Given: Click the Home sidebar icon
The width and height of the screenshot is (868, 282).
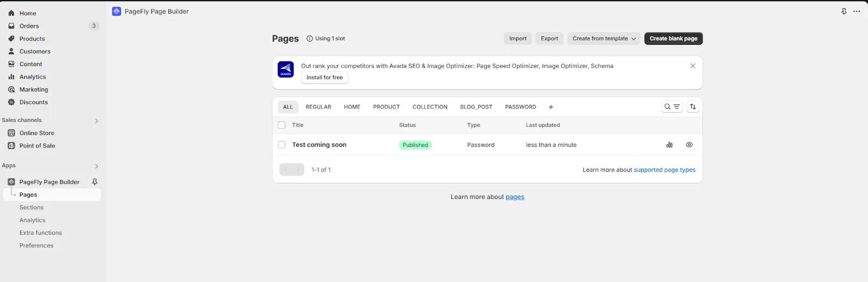Looking at the screenshot, I should (11, 13).
